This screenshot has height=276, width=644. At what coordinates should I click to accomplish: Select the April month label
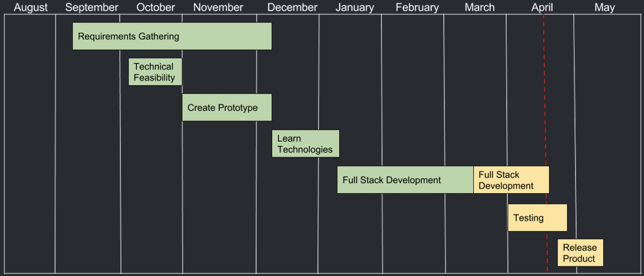(542, 7)
